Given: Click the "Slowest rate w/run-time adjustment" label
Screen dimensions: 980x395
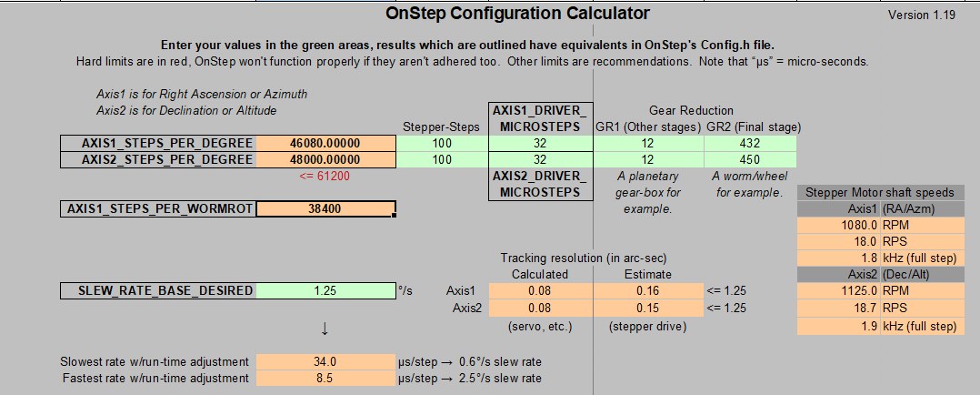Looking at the screenshot, I should 155,362.
